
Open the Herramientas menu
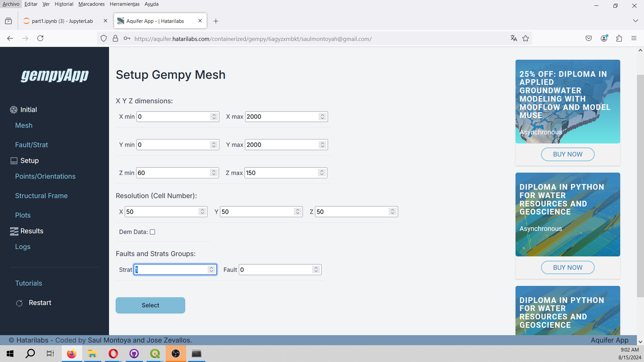(x=125, y=4)
